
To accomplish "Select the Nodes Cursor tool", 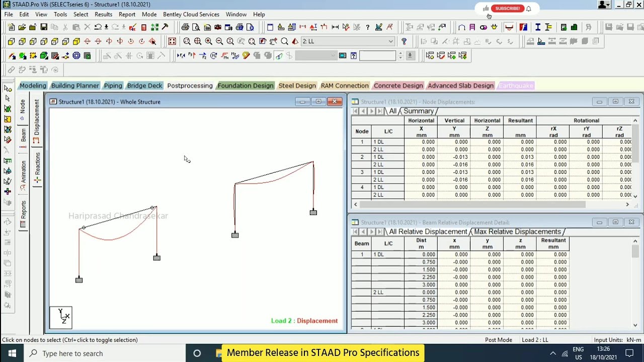I will pyautogui.click(x=8, y=88).
